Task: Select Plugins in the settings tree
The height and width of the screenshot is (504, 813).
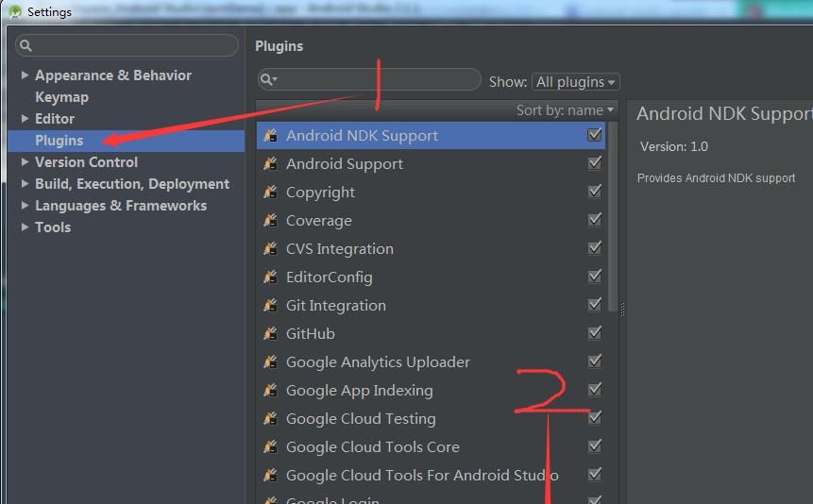Action: pos(126,141)
